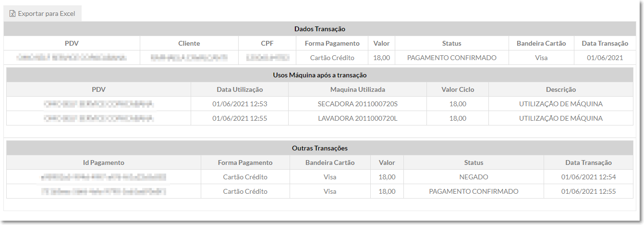Screen dimensions: 644x225
Task: Select the 01/06/2021 transaction date cell
Action: point(605,58)
